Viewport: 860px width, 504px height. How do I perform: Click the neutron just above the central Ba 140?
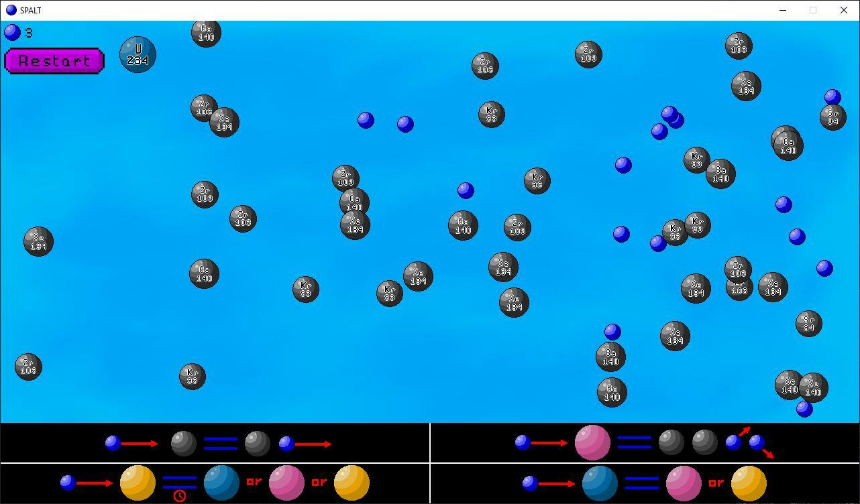point(466,190)
